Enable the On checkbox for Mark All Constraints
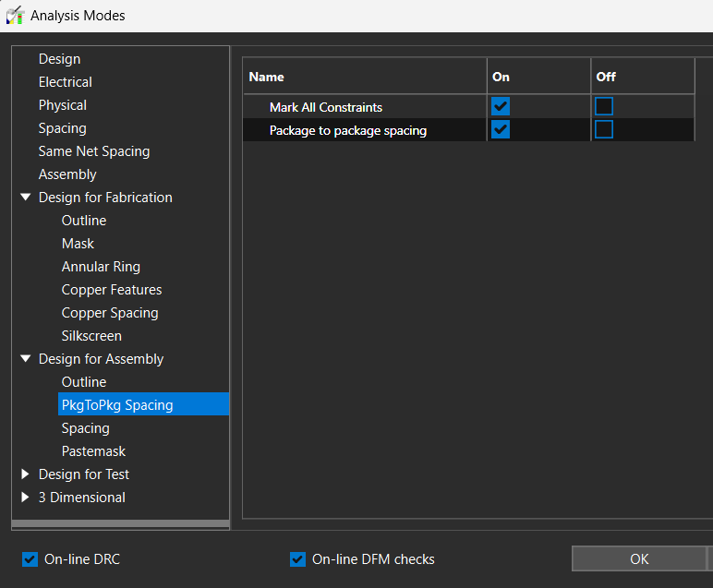This screenshot has height=588, width=713. 501,106
